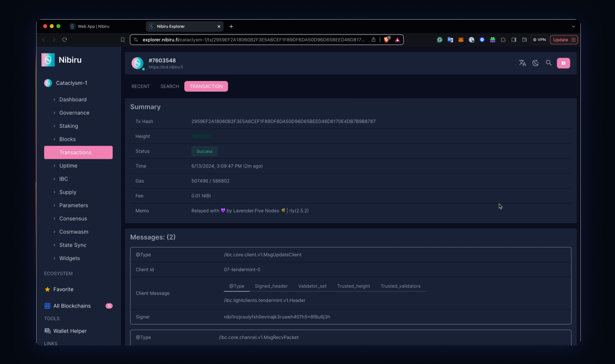
Task: Expand the Governance sidebar item
Action: tap(78, 113)
